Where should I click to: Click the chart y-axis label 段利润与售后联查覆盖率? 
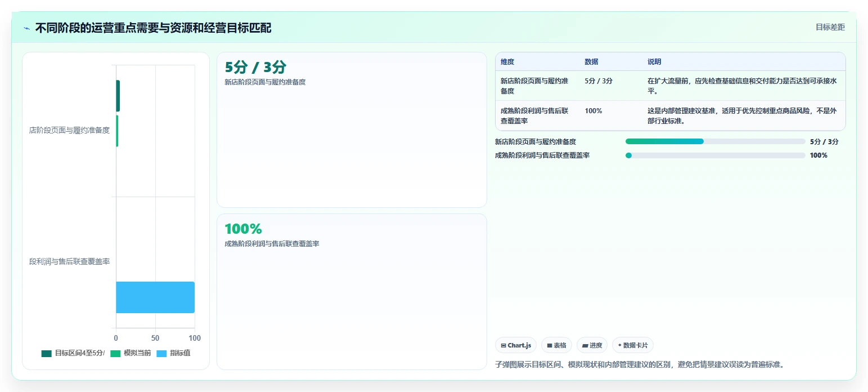pos(69,262)
